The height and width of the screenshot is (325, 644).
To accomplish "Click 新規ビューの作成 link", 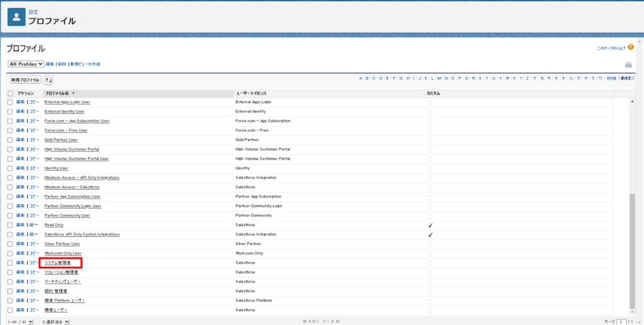I will (x=85, y=64).
